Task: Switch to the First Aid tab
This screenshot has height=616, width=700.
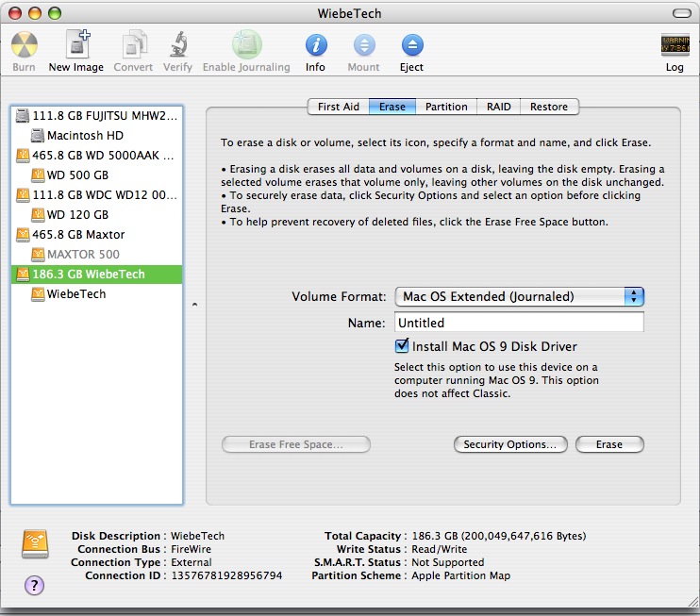Action: tap(339, 107)
